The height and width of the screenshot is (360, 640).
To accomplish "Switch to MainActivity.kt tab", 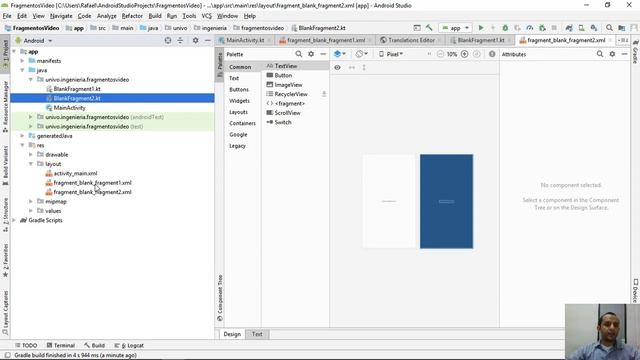I will coord(245,40).
